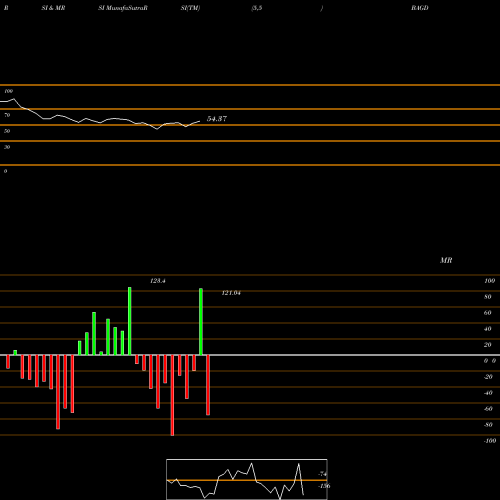Click the green bar beside 121.04
This screenshot has width=500, height=500.
point(201,322)
